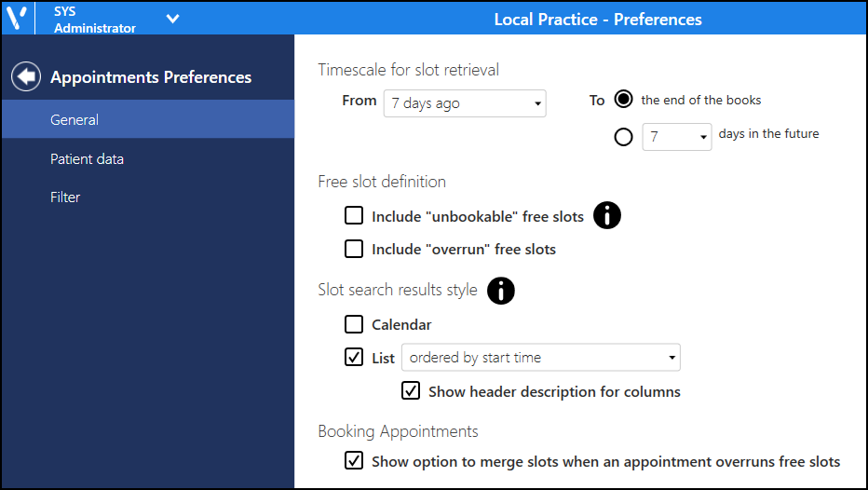Screen dimensions: 868x490
Task: Enable Include "overrun" free slots checkbox
Action: click(354, 249)
